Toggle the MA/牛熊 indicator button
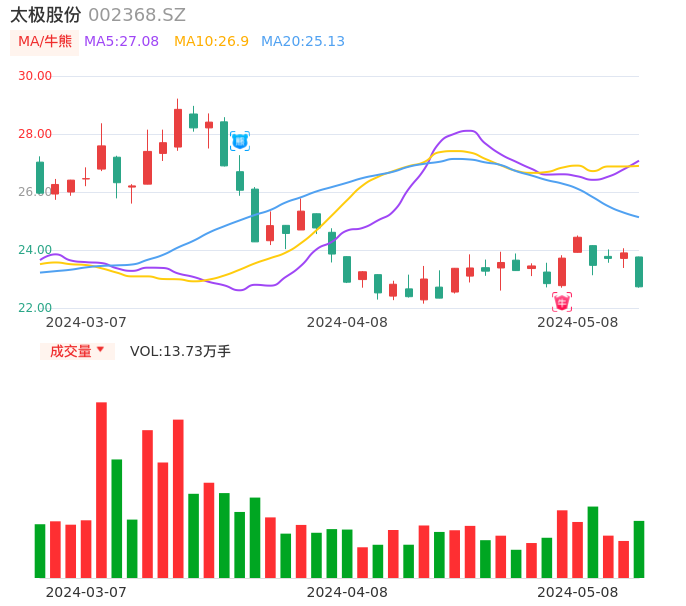The height and width of the screenshot is (606, 686). coord(44,42)
